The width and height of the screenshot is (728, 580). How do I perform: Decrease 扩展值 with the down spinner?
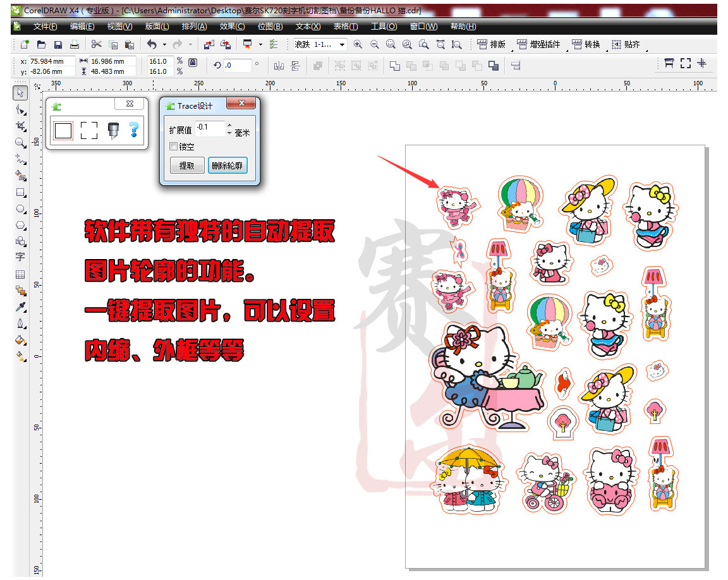pos(229,133)
